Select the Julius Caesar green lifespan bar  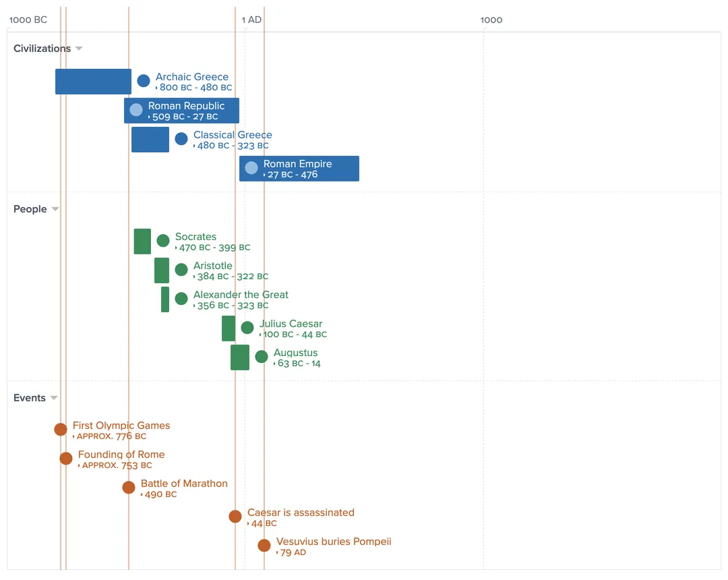[229, 328]
